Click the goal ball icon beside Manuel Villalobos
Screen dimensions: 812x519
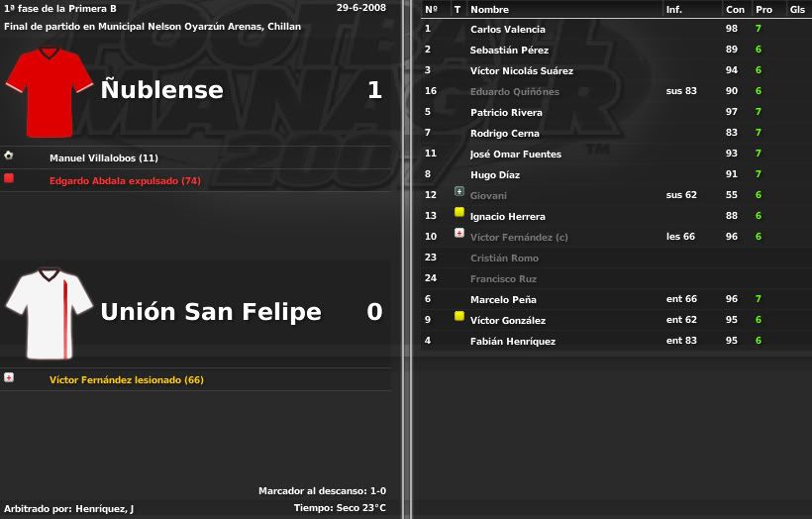(x=9, y=155)
